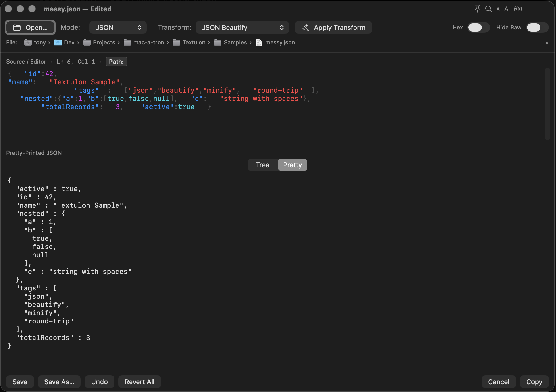Click the Projects folder in path bar
This screenshot has height=392, width=556.
click(x=99, y=42)
